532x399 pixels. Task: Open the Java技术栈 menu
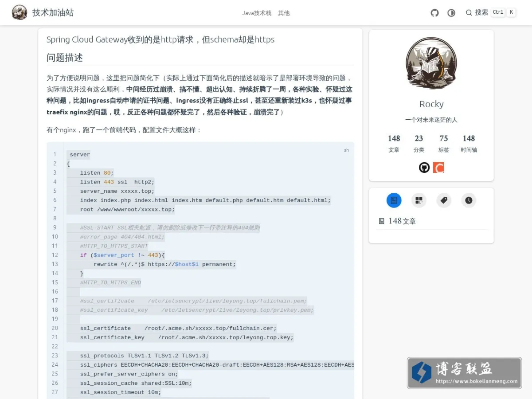[x=257, y=13]
